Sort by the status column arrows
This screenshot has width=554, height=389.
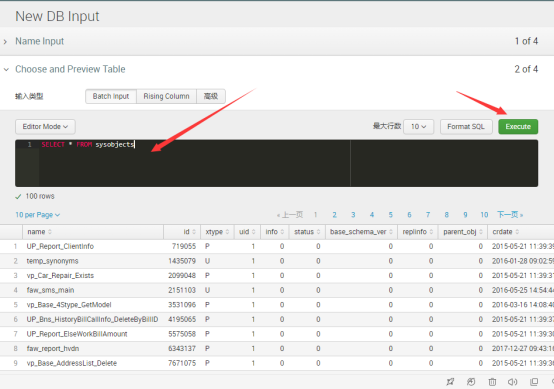pyautogui.click(x=318, y=232)
